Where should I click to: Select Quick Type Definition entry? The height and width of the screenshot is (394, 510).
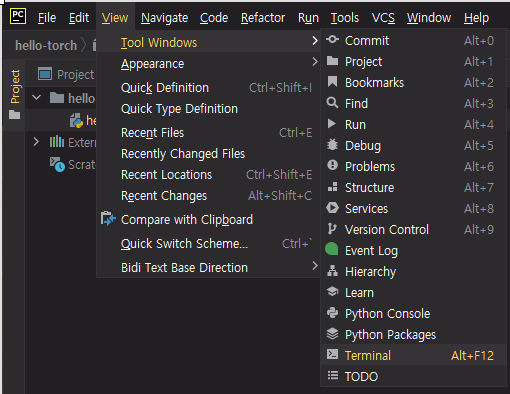(x=209, y=109)
